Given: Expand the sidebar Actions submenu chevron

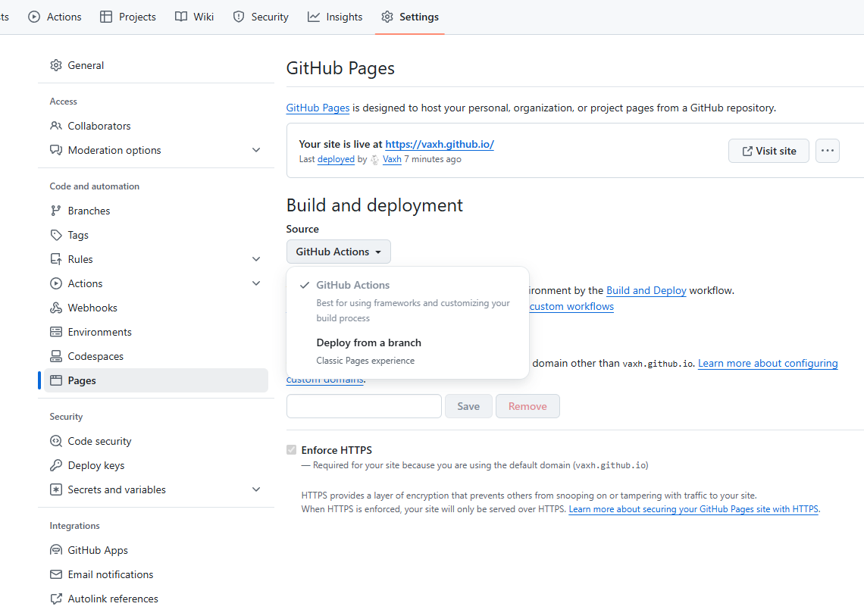Looking at the screenshot, I should pos(256,283).
